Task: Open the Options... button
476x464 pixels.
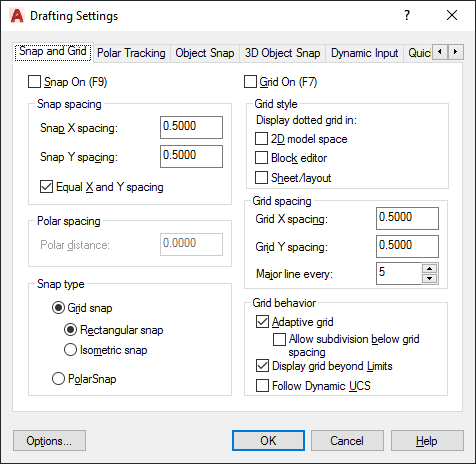Action: coord(49,441)
